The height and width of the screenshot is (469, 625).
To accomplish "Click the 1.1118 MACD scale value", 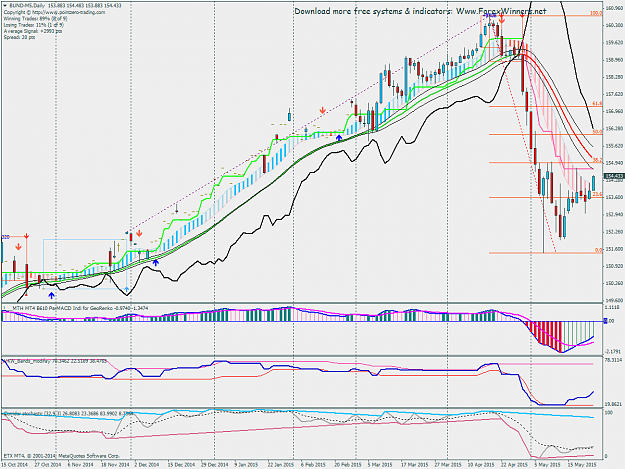I will 612,308.
